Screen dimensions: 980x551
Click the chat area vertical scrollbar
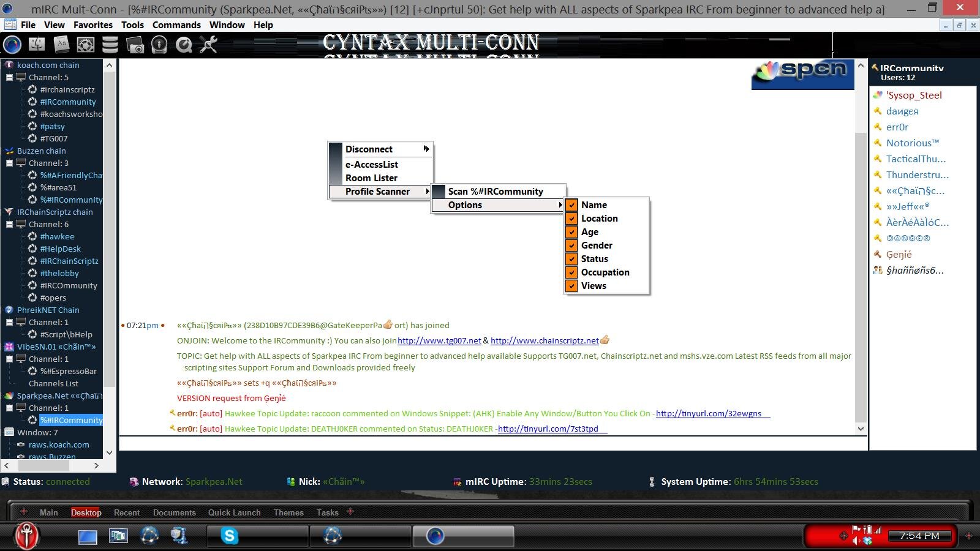861,245
